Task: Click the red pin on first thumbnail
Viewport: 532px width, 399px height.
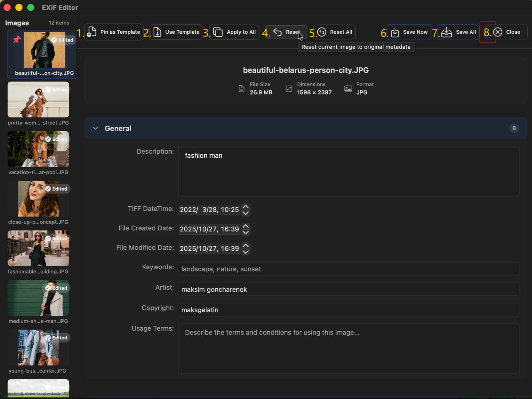Action: click(17, 40)
